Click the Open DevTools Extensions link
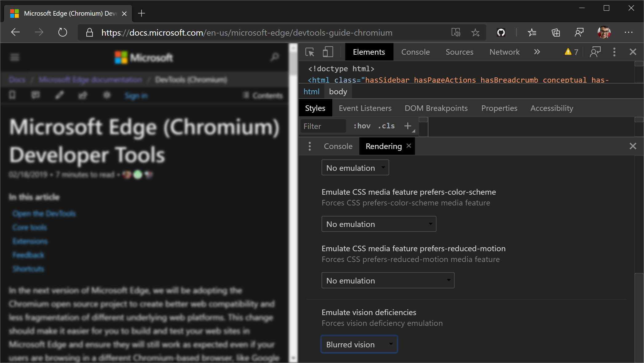 30,240
